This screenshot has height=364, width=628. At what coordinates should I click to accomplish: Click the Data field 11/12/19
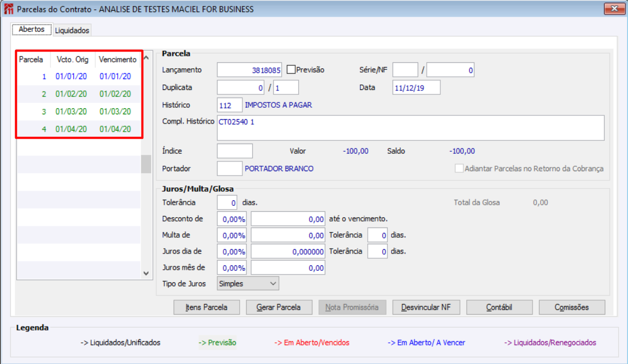pyautogui.click(x=416, y=88)
